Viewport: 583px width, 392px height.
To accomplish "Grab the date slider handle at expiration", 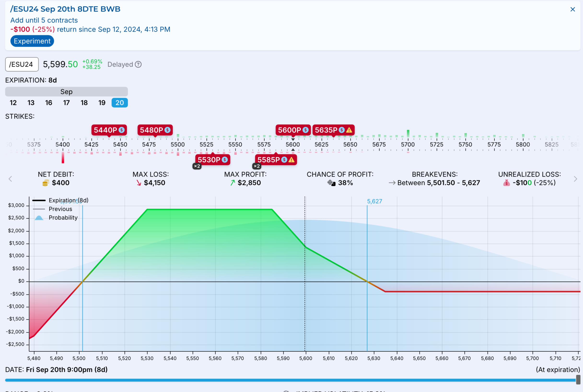I will pyautogui.click(x=578, y=380).
